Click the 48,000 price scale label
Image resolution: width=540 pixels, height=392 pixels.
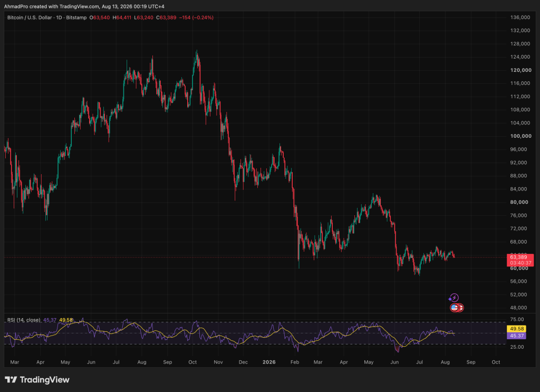coord(519,308)
